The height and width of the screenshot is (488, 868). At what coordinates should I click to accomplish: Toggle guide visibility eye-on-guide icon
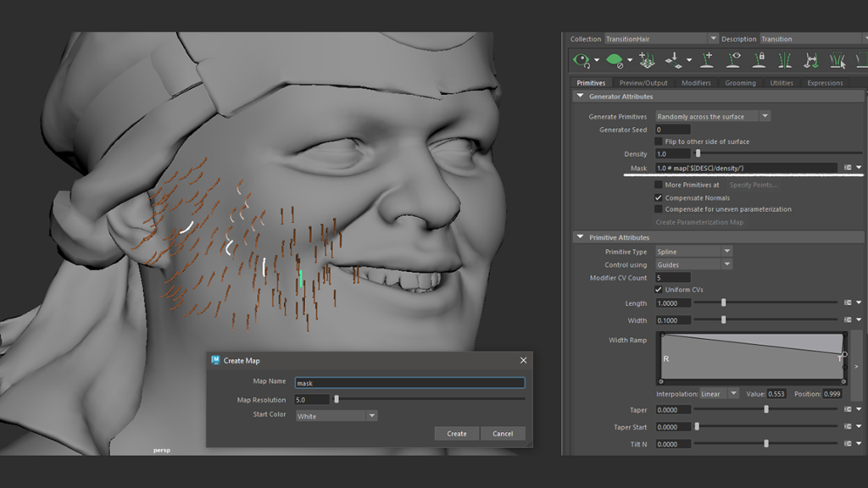(734, 60)
